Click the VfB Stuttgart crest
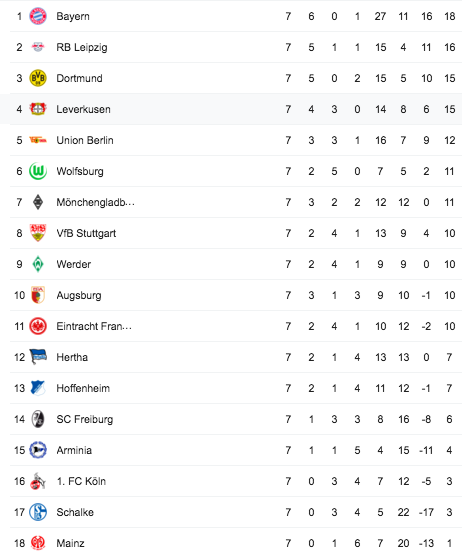 tap(38, 233)
